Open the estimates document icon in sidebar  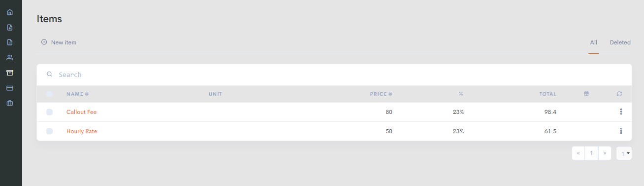pos(10,42)
